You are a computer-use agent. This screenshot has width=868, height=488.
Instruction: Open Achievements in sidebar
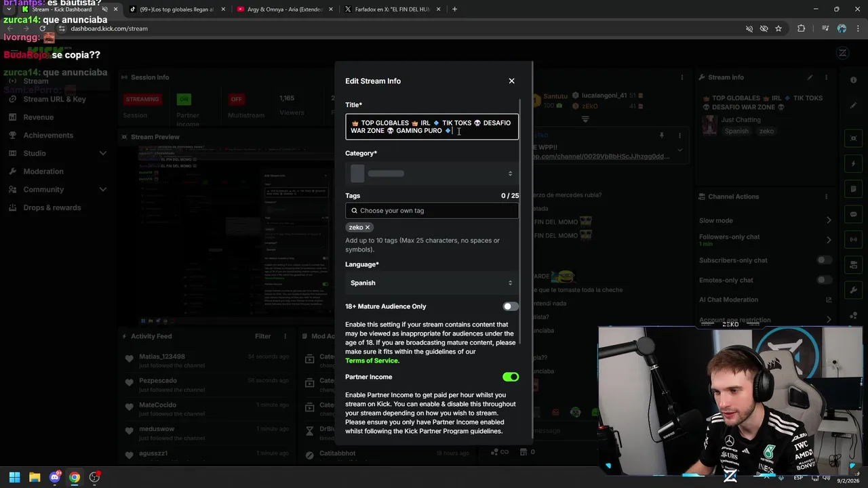coord(48,135)
